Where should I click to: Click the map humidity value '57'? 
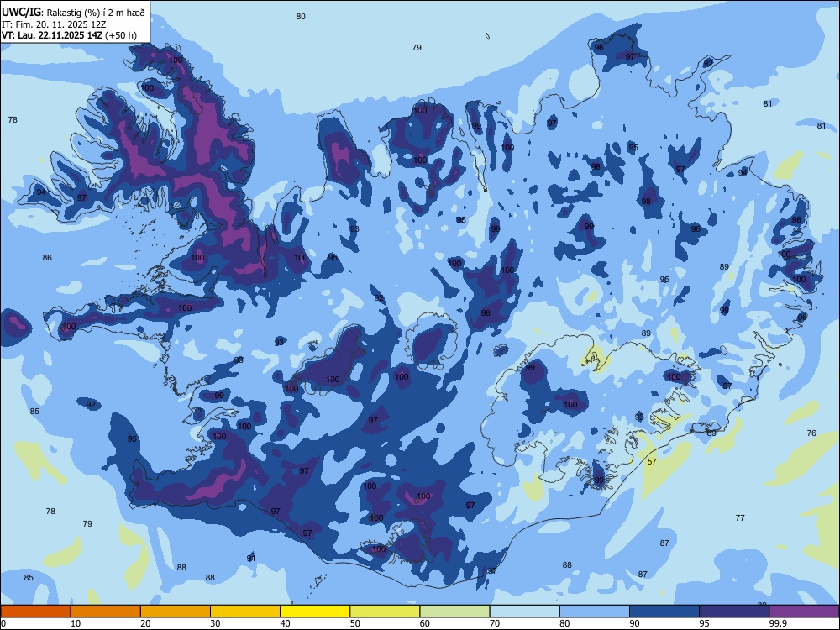(652, 462)
